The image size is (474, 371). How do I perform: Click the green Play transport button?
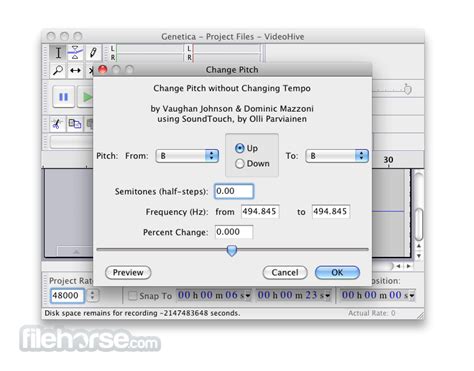(x=86, y=97)
